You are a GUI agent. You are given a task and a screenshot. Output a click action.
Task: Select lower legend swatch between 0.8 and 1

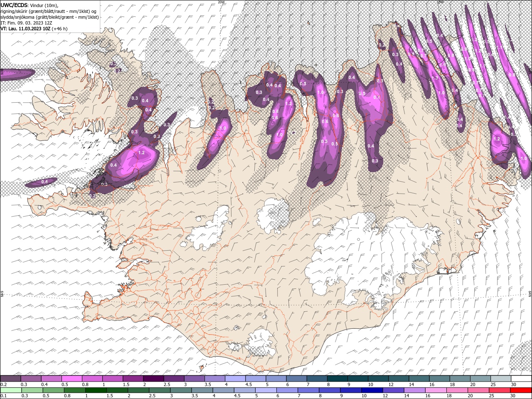(74, 390)
